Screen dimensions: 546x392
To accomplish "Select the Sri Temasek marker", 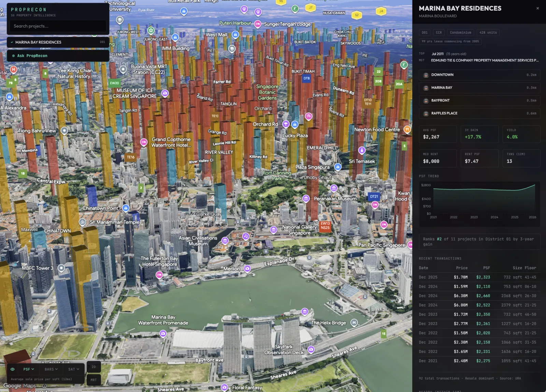I will (362, 150).
